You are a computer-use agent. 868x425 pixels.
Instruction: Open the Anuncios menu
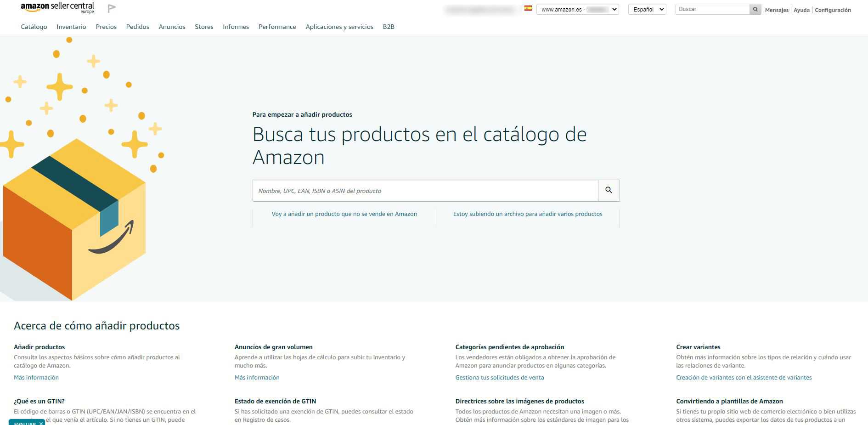click(x=172, y=27)
